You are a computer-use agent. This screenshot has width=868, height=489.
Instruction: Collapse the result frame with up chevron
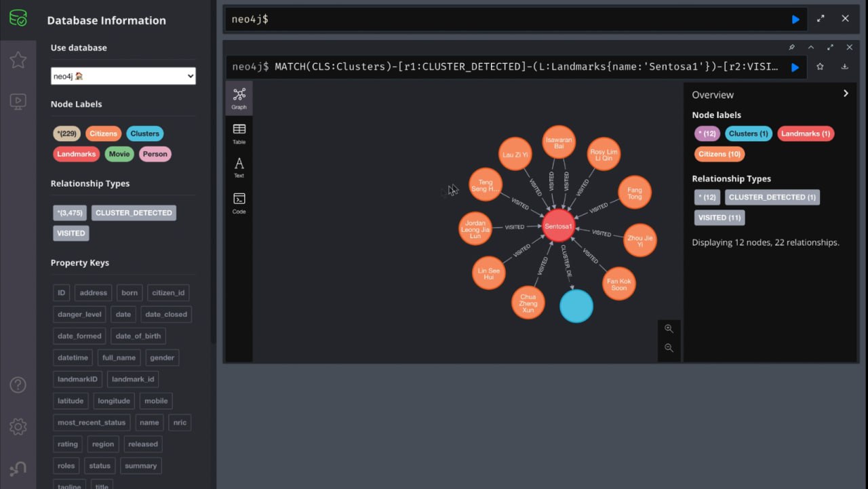point(811,47)
